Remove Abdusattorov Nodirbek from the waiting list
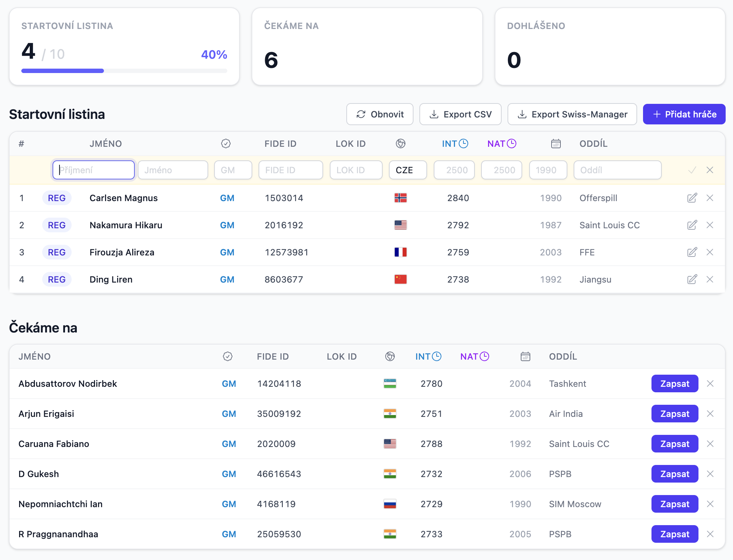The width and height of the screenshot is (733, 560). point(710,383)
